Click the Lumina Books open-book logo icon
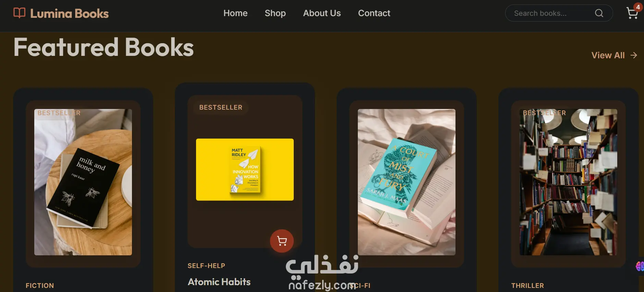Screen dimensions: 644x292 coord(19,13)
